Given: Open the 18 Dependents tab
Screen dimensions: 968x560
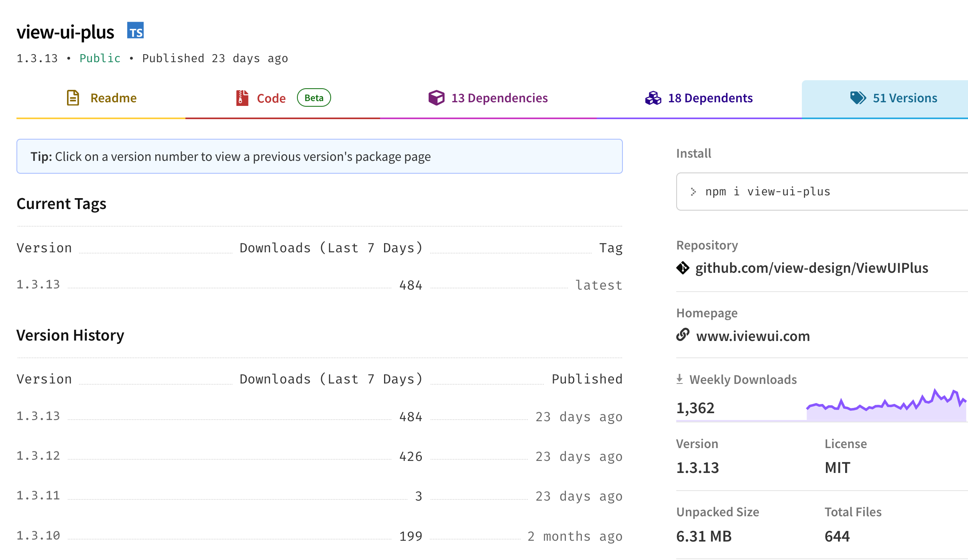Looking at the screenshot, I should pyautogui.click(x=710, y=97).
